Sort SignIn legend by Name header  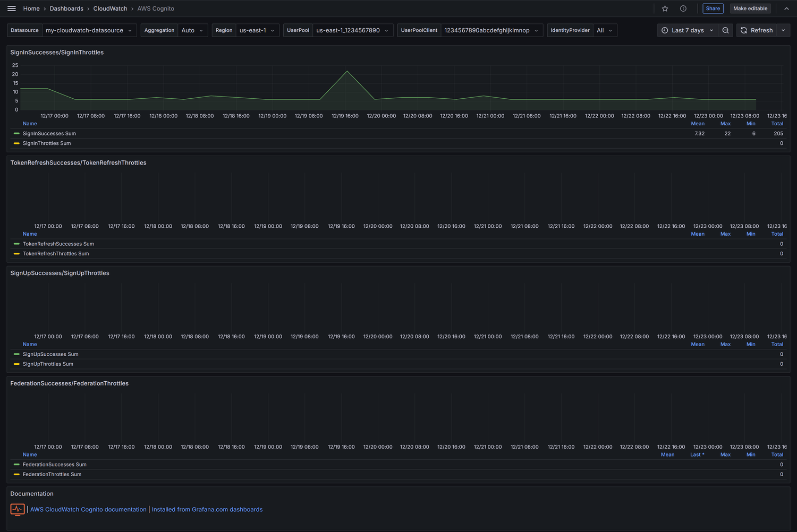(x=30, y=124)
